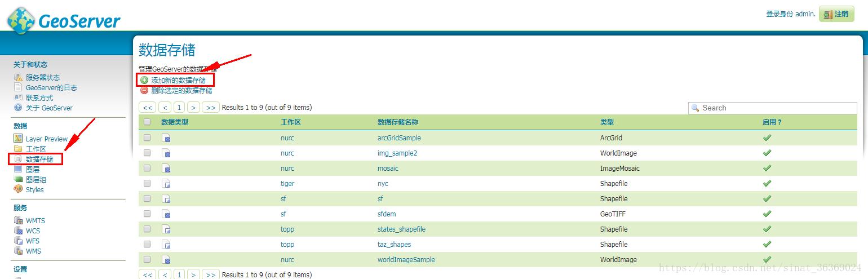868x279 pixels.
Task: Click bottom pagination next > button
Action: [x=193, y=274]
